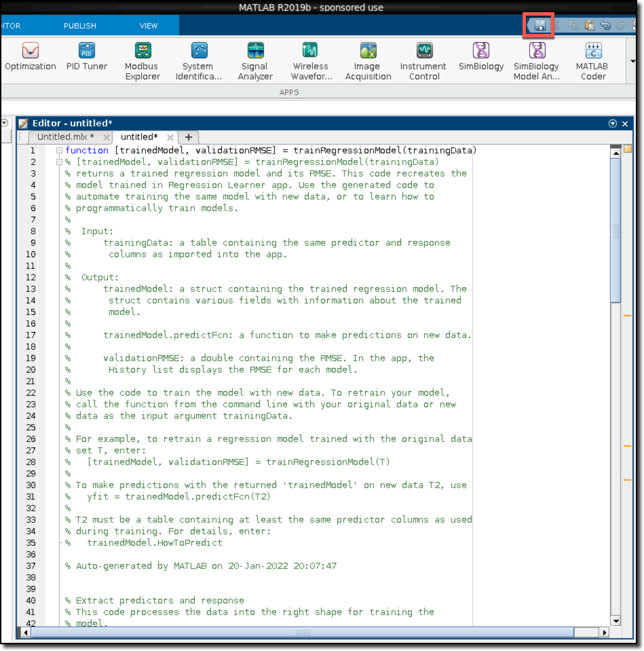
Task: Close the untitled* editor tab
Action: pos(170,137)
